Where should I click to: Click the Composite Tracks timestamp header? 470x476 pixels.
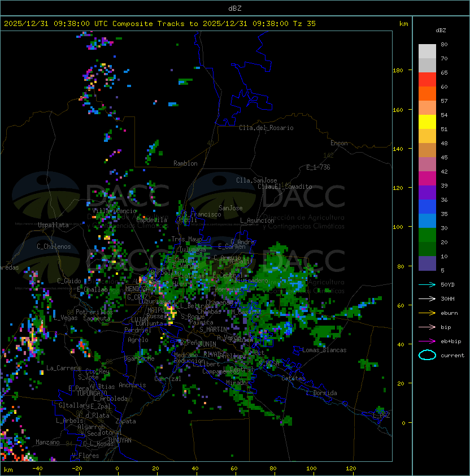[x=160, y=24]
